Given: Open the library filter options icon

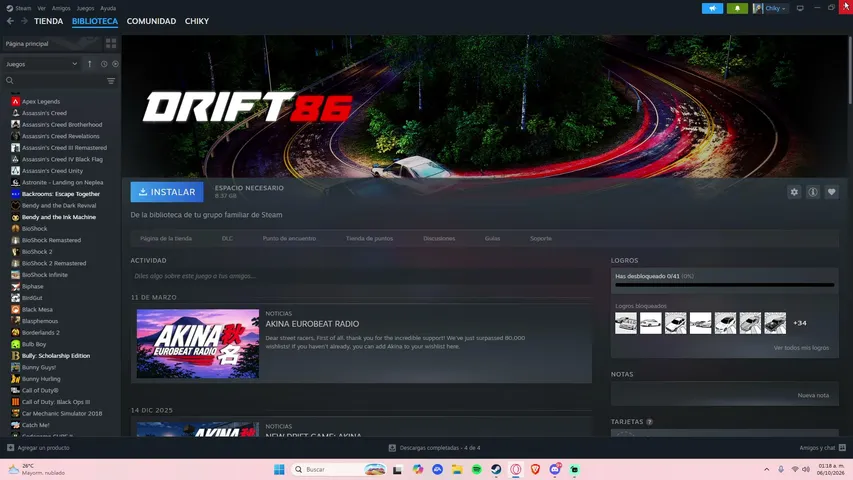Looking at the screenshot, I should click(111, 81).
